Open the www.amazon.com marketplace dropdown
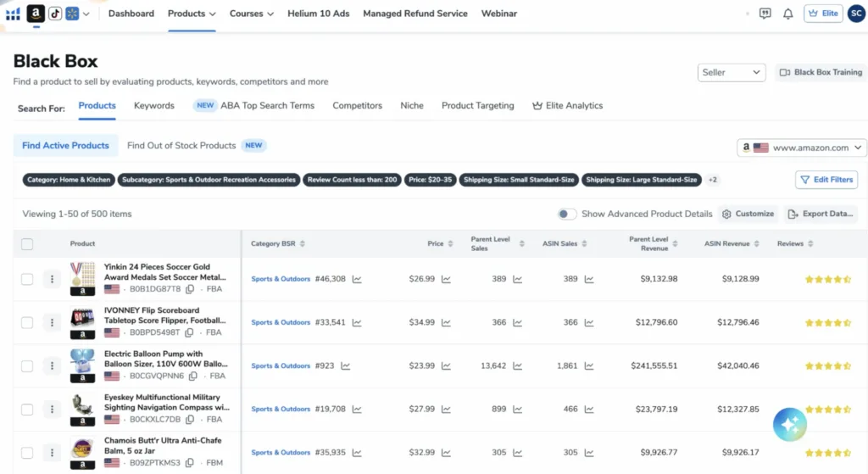The height and width of the screenshot is (474, 868). tap(802, 148)
